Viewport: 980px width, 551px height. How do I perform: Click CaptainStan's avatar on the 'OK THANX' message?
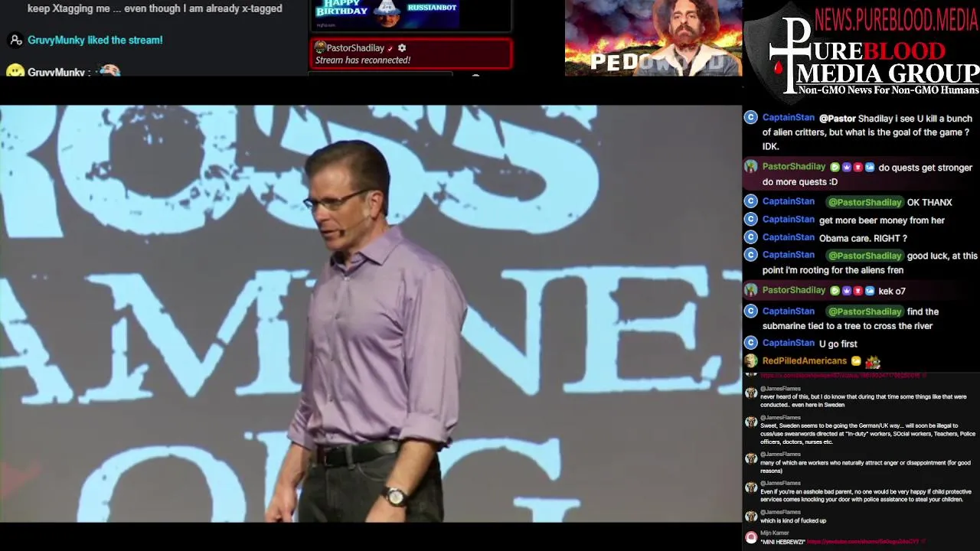[750, 201]
